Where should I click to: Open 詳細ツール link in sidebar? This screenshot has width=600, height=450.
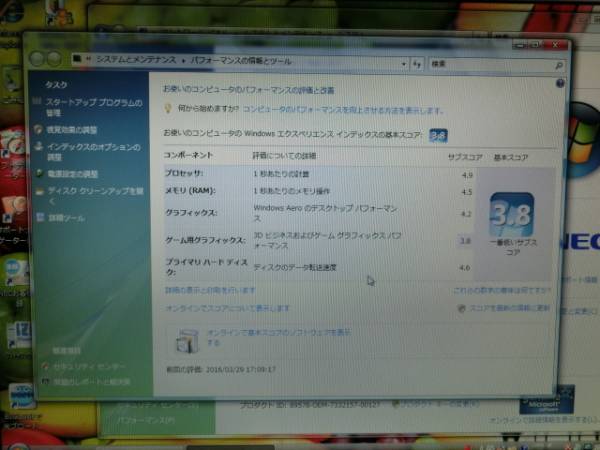pyautogui.click(x=67, y=218)
